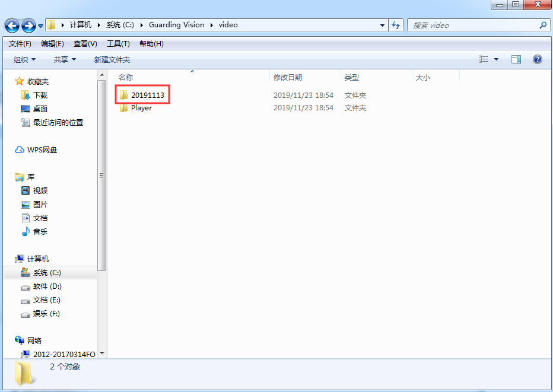Click the folder icon in address bar
Screen dimensions: 553x392
click(x=52, y=25)
